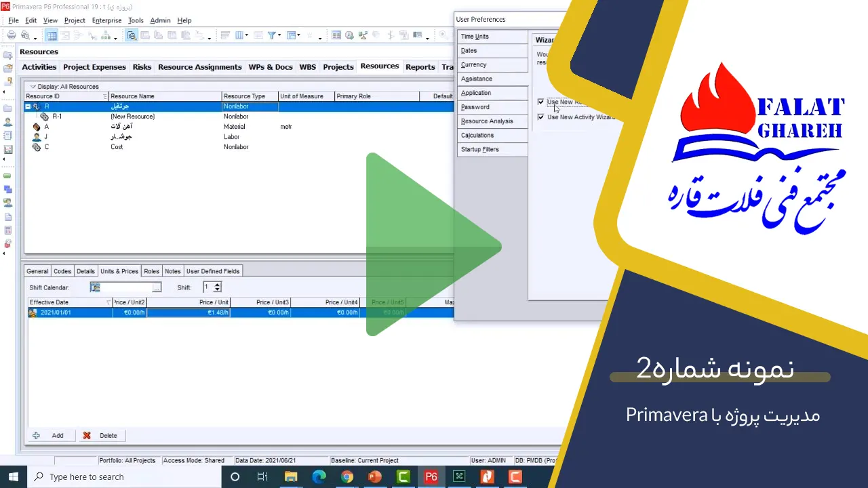Open Google Chrome from taskbar
This screenshot has width=868, height=488.
coord(347,476)
